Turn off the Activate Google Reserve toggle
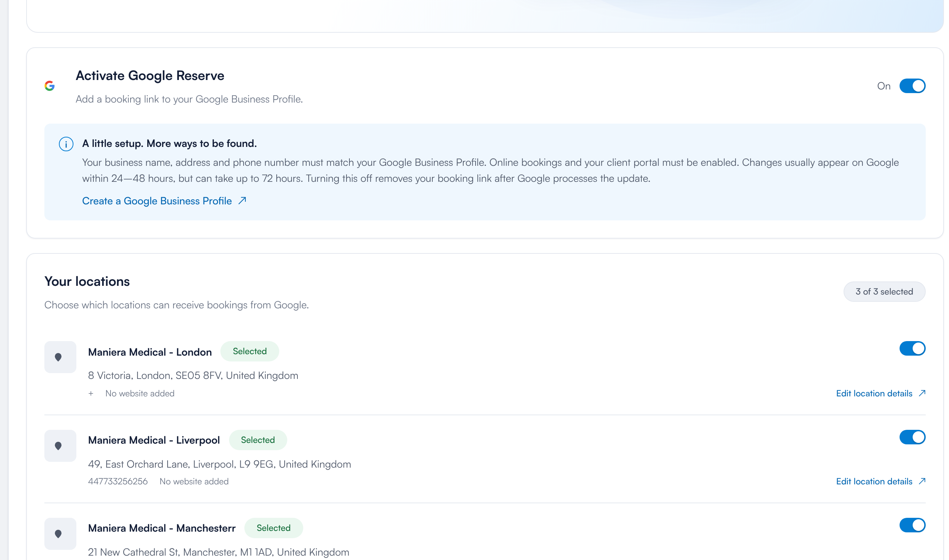Screen dimensions: 949x560 pyautogui.click(x=912, y=86)
